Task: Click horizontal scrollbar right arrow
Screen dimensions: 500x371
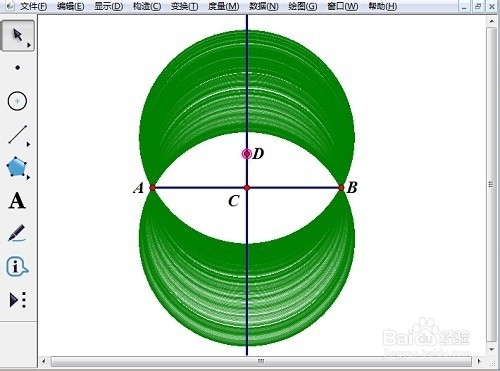Action: click(479, 361)
